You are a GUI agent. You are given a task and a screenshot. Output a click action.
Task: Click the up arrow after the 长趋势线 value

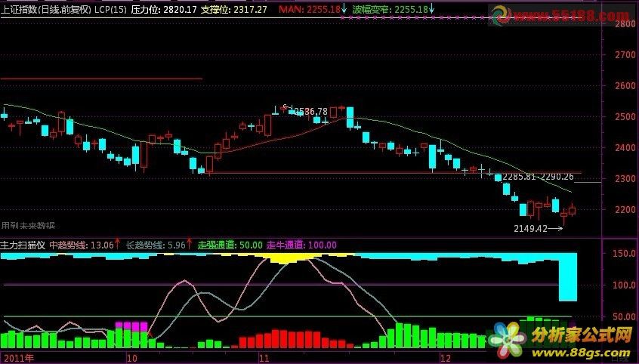tap(189, 244)
